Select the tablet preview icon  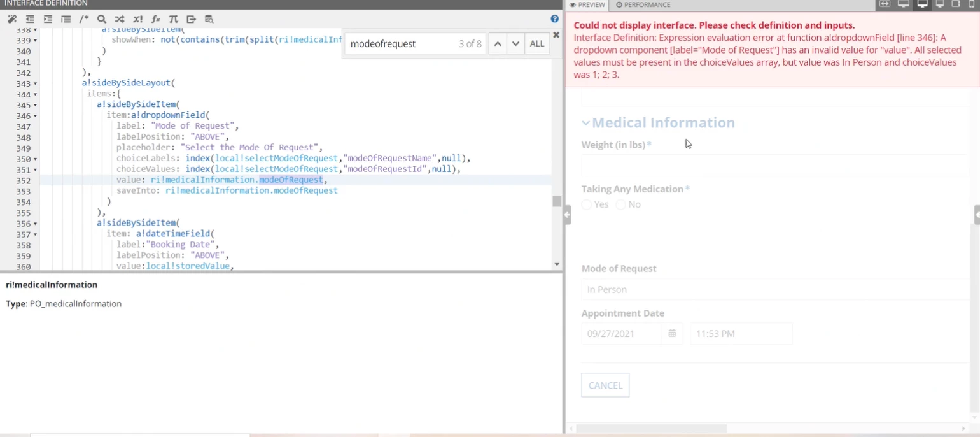coord(956,4)
